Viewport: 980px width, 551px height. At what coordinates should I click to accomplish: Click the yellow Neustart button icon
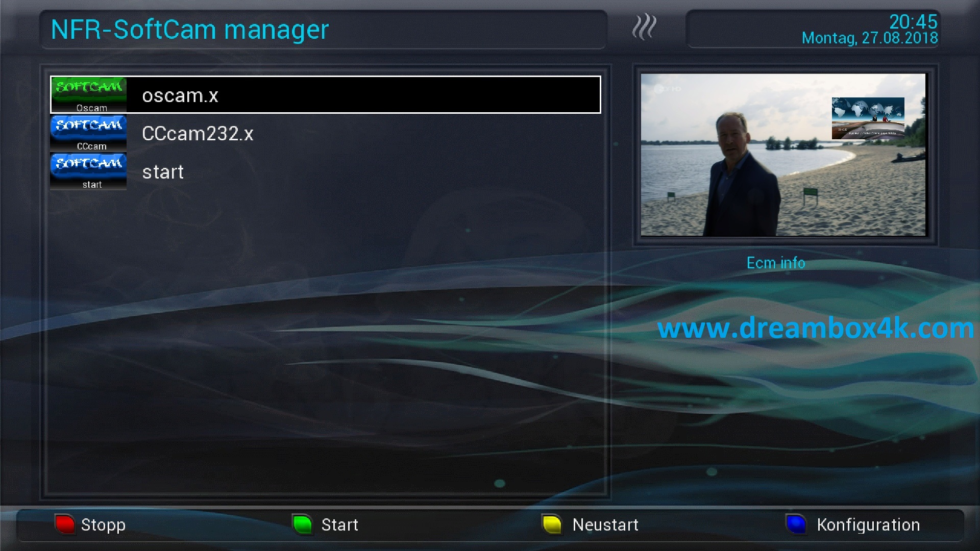(552, 524)
